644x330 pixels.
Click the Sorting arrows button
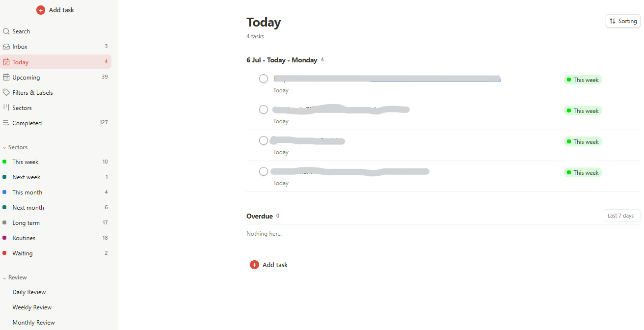click(623, 21)
